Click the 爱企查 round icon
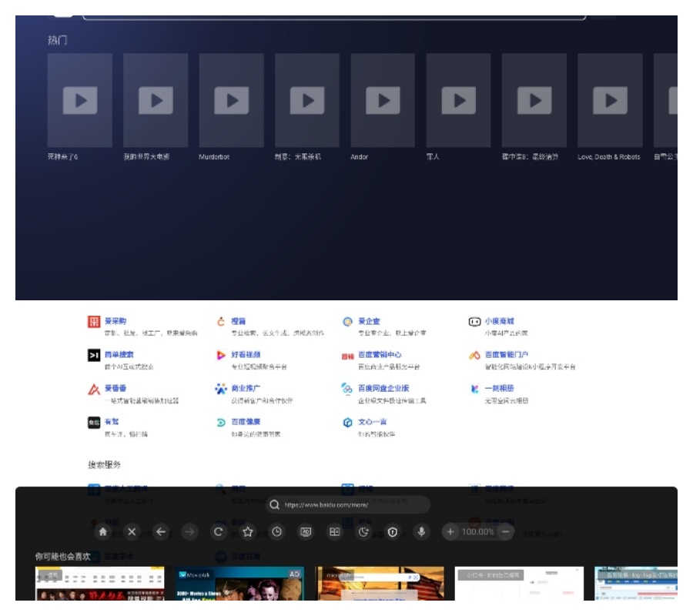Viewport: 693px width, 616px height. point(347,321)
